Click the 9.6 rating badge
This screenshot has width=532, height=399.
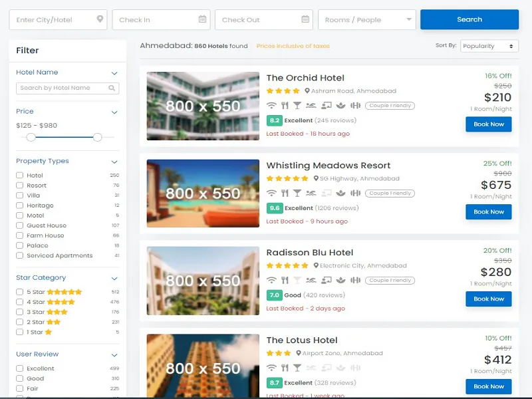[x=275, y=208]
